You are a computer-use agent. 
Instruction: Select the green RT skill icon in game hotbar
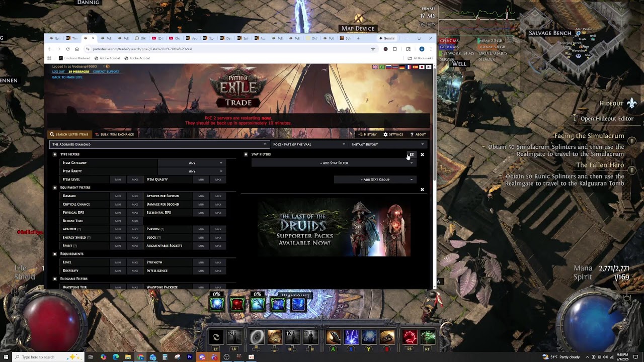point(428,337)
